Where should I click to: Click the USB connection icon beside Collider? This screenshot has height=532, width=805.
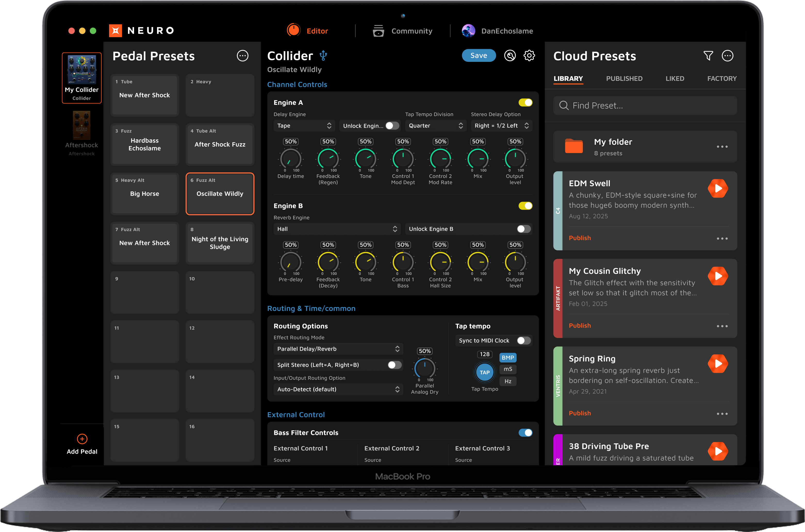pos(323,56)
